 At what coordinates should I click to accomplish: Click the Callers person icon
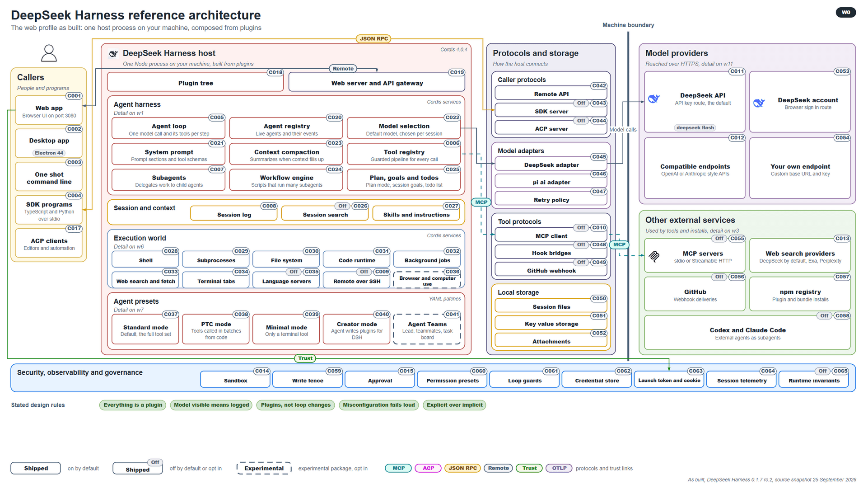(x=49, y=53)
